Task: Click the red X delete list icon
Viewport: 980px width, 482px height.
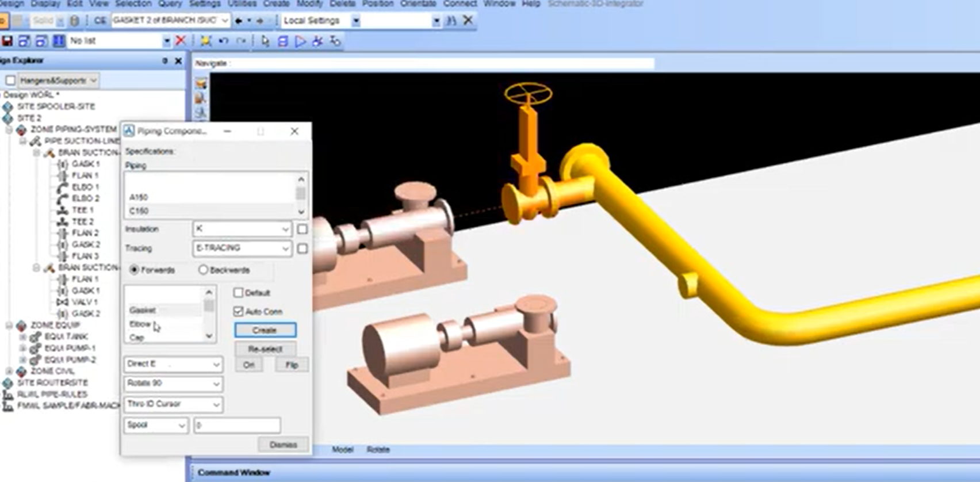Action: tap(181, 41)
